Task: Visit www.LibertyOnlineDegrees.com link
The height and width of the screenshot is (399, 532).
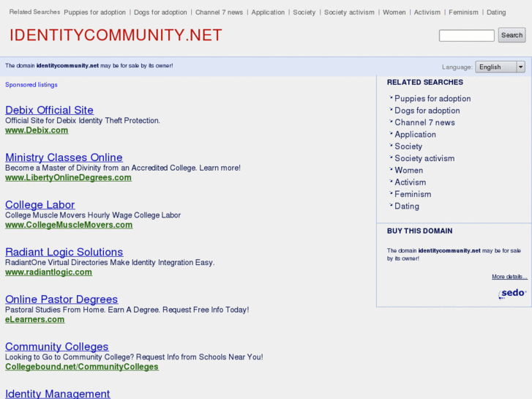Action: [x=68, y=178]
